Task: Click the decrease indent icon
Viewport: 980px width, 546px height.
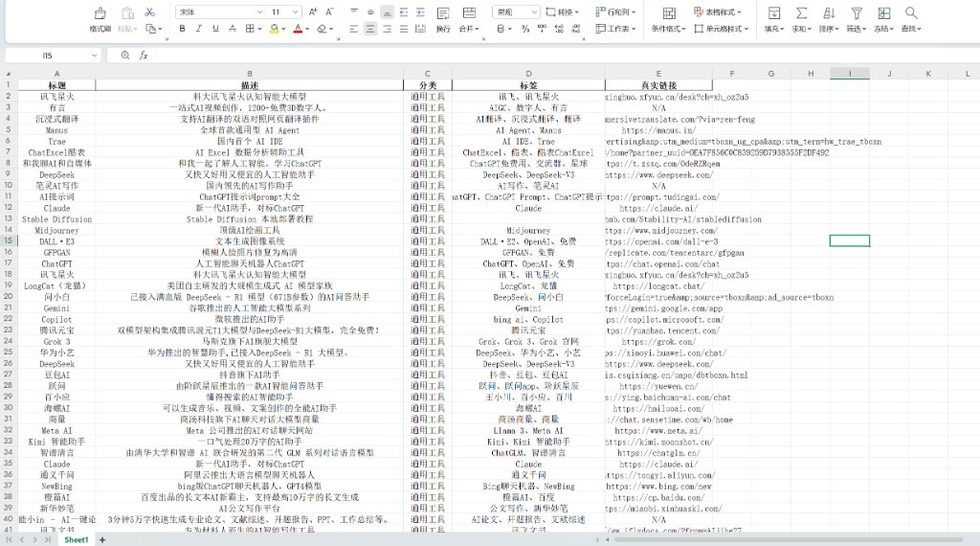Action: coord(404,11)
